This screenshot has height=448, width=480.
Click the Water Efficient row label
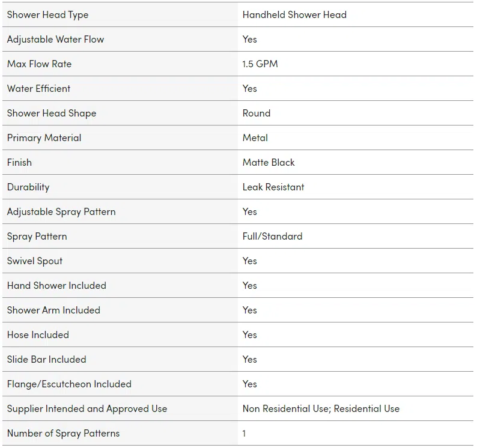[38, 89]
